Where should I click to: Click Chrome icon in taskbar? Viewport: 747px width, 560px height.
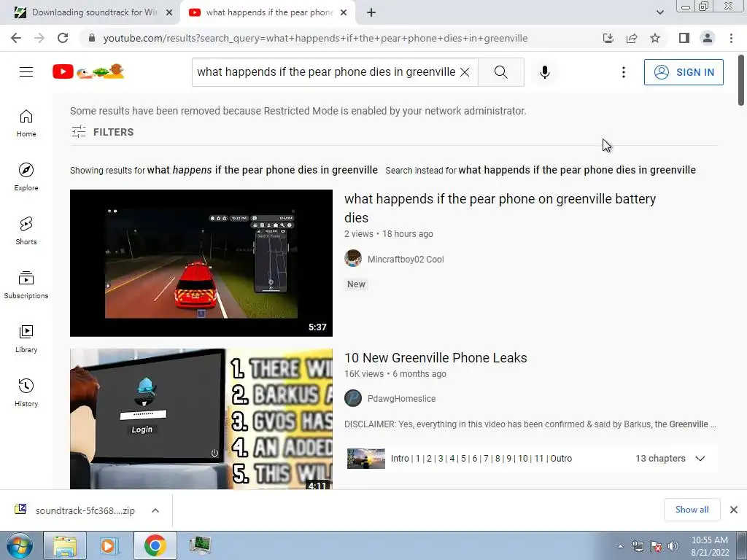tap(155, 545)
